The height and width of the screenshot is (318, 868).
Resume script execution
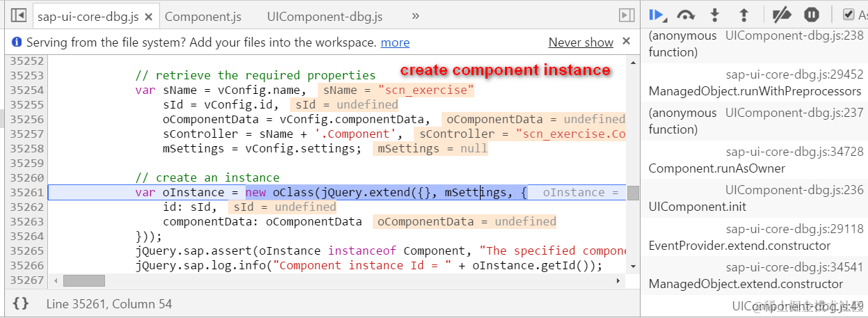657,15
